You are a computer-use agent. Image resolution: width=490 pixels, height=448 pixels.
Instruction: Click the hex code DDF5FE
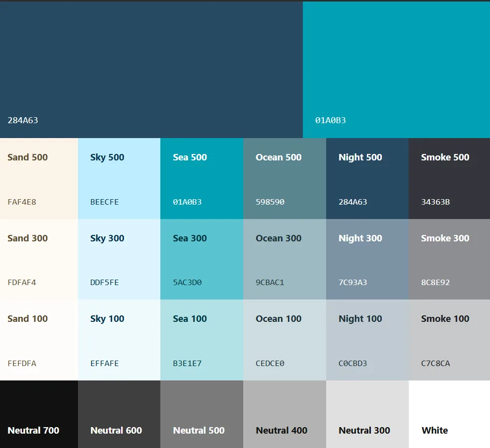pos(104,282)
